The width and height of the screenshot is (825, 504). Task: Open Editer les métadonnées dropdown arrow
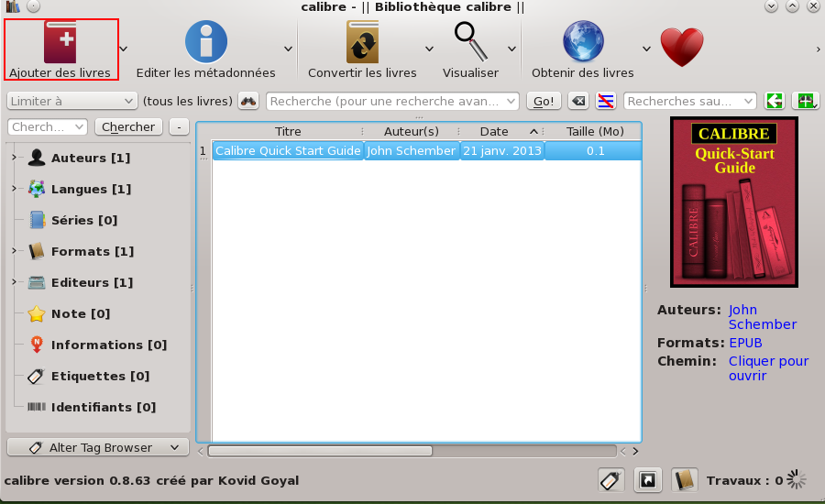289,49
